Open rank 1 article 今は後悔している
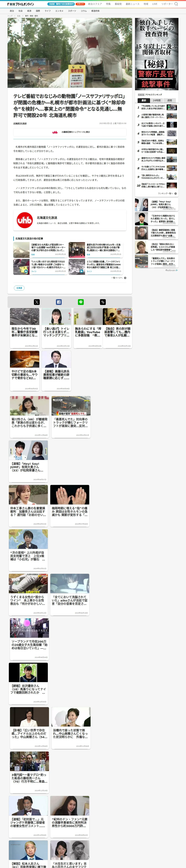The width and height of the screenshot is (186, 868). click(x=157, y=107)
